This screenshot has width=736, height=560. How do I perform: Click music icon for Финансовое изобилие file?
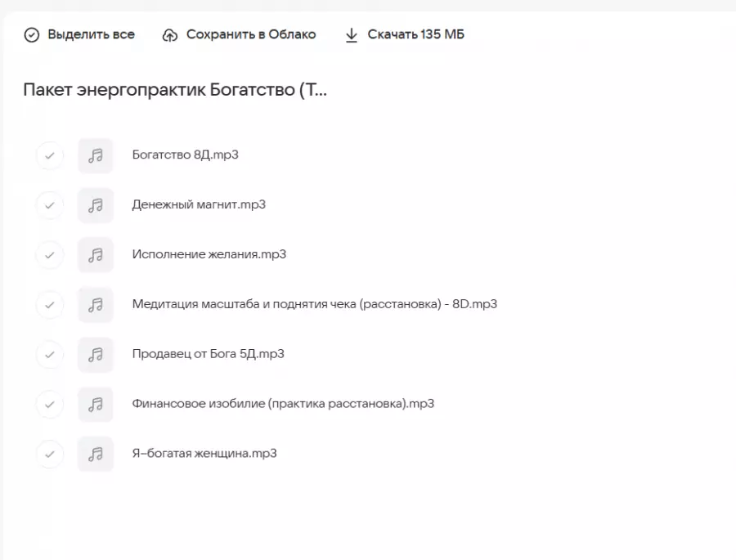96,404
